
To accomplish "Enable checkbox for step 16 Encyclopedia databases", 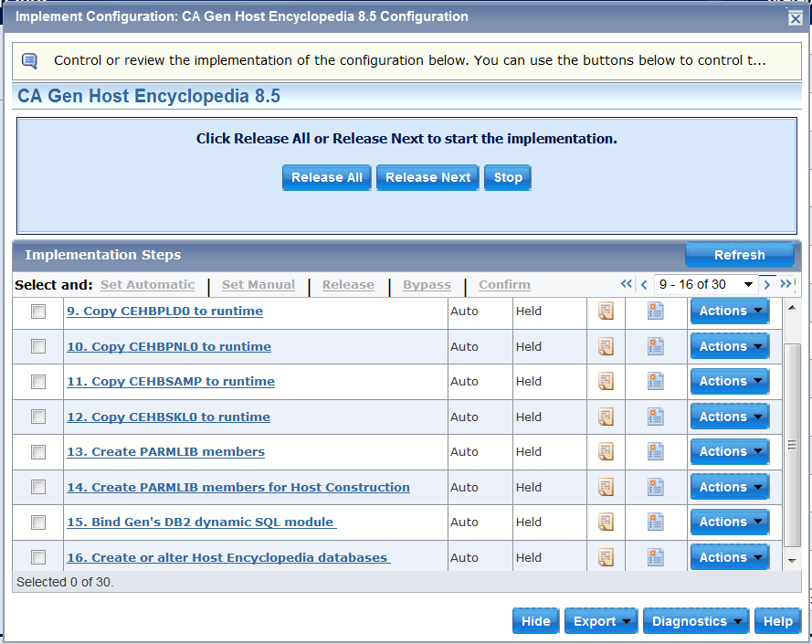I will (38, 557).
